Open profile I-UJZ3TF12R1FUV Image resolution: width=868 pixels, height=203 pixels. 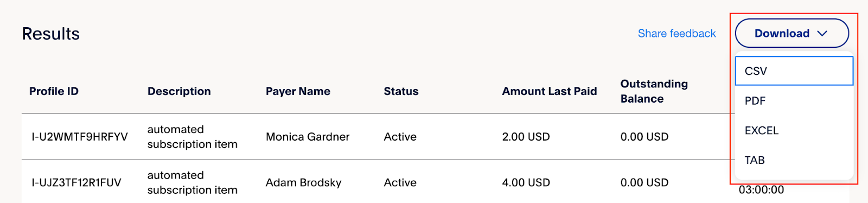point(76,182)
